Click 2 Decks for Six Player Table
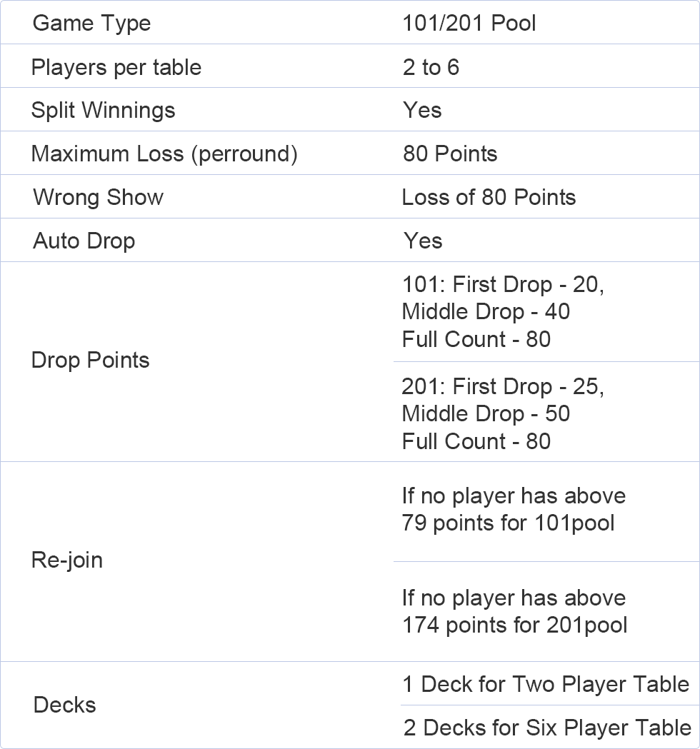700x749 pixels. pos(547,728)
